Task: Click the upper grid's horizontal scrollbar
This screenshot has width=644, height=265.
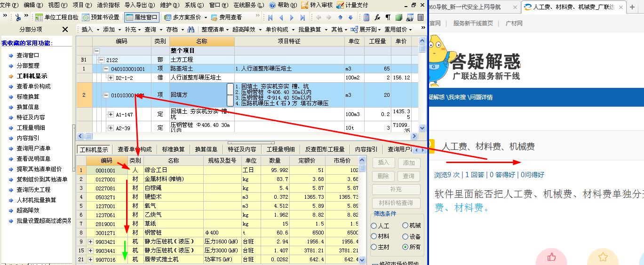Action: tap(247, 136)
